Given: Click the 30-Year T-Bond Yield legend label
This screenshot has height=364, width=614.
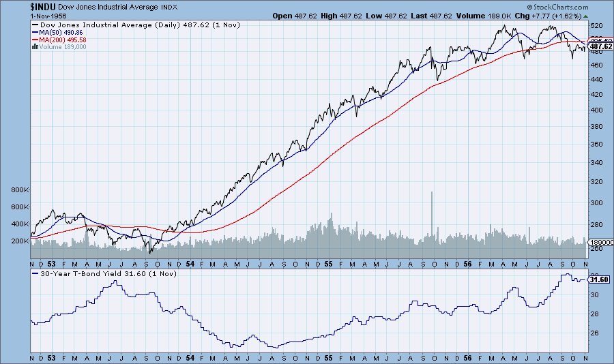Looking at the screenshot, I should [x=108, y=273].
